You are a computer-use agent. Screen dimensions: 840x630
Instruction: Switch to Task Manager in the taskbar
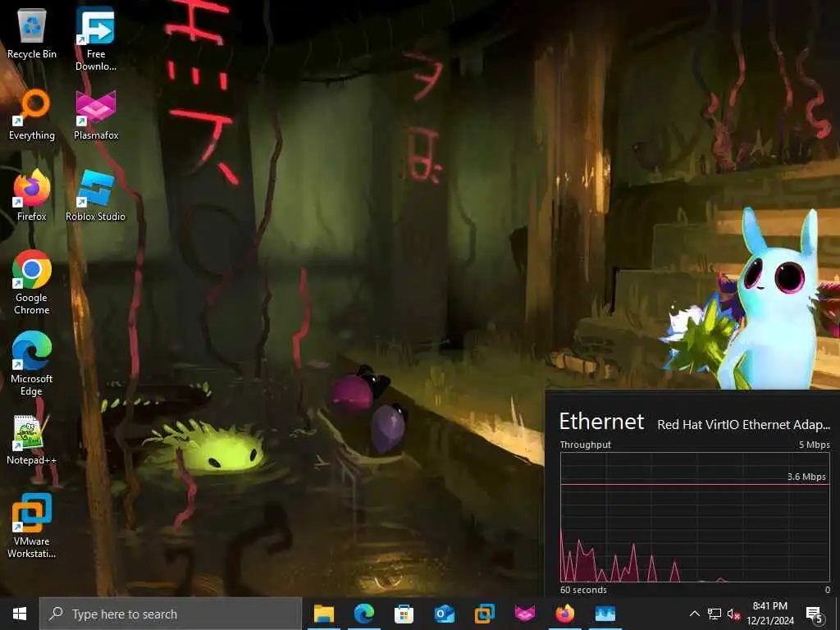605,614
